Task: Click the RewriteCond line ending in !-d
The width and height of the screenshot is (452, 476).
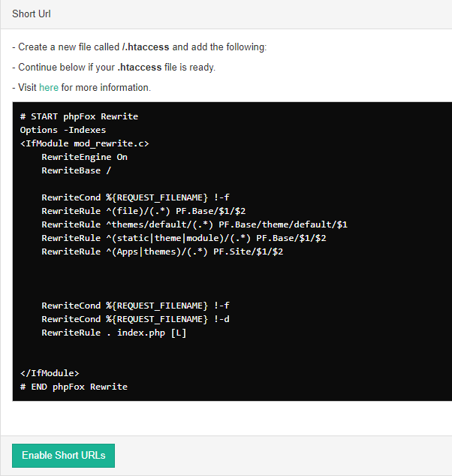Action: click(x=135, y=319)
